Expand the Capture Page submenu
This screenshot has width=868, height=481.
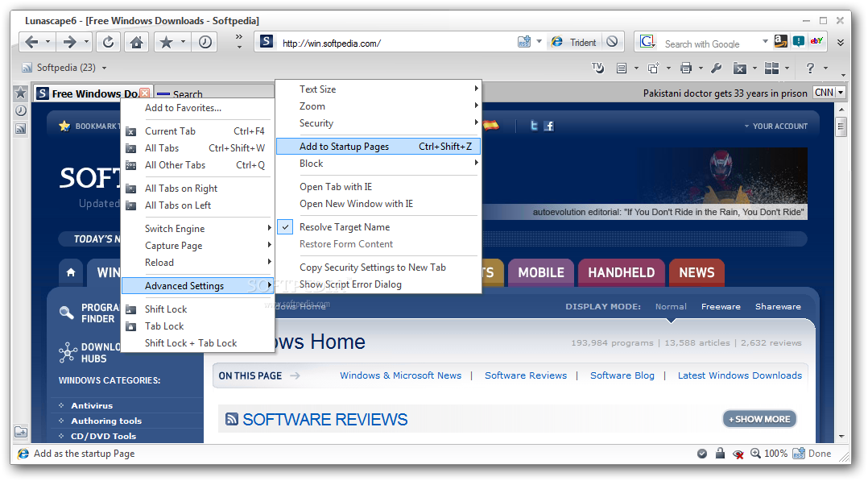[x=197, y=246]
